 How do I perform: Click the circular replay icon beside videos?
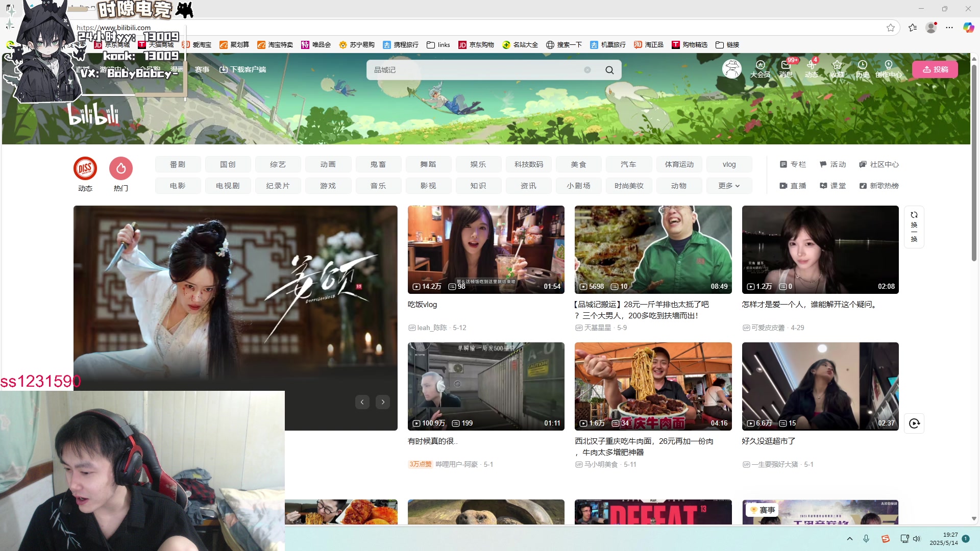coord(914,423)
